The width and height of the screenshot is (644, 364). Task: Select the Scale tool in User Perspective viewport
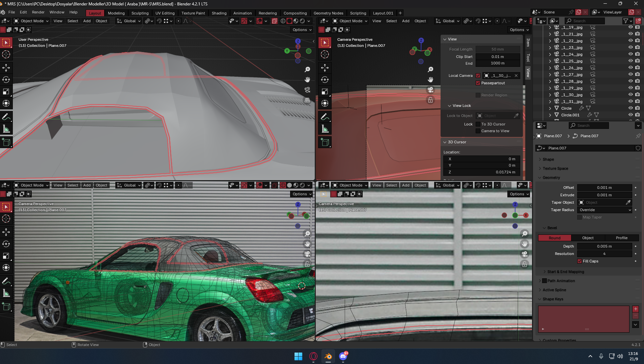click(6, 91)
